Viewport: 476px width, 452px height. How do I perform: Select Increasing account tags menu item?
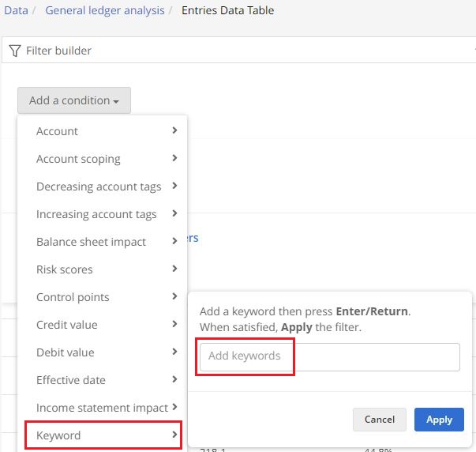(x=103, y=214)
